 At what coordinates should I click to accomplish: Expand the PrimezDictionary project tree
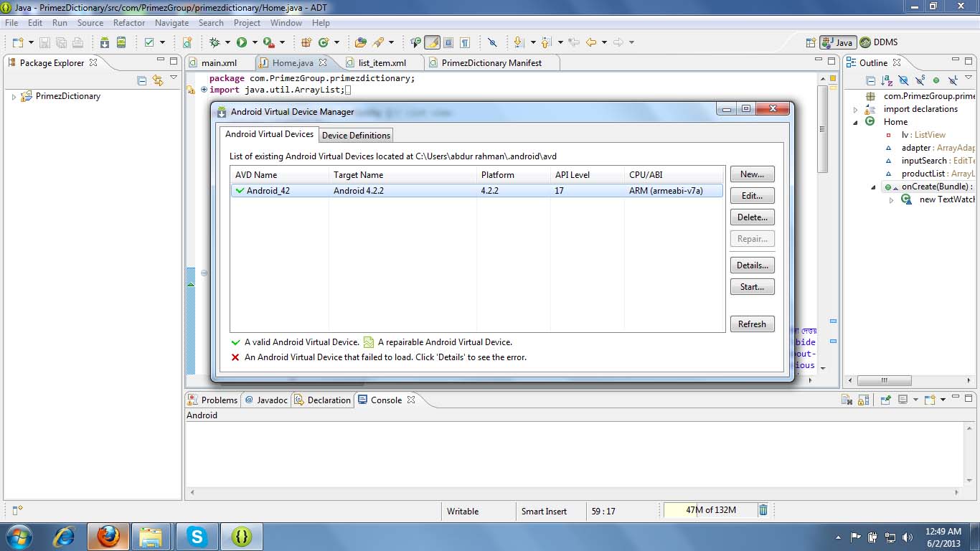[14, 96]
